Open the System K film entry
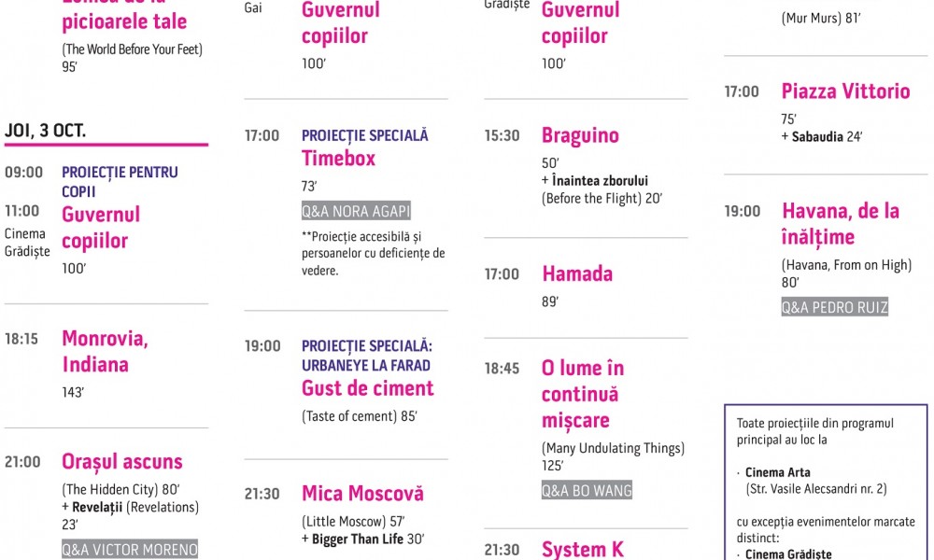 coord(583,549)
